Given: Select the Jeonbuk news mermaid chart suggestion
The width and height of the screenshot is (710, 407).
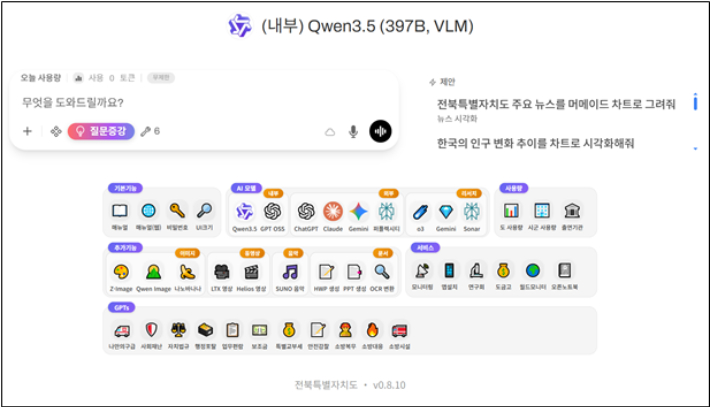Looking at the screenshot, I should point(556,110).
